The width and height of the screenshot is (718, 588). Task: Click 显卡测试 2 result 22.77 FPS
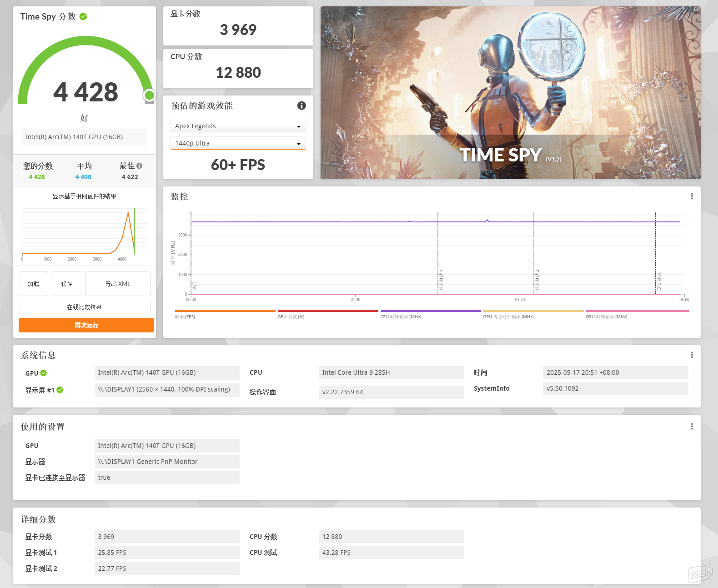pyautogui.click(x=167, y=568)
